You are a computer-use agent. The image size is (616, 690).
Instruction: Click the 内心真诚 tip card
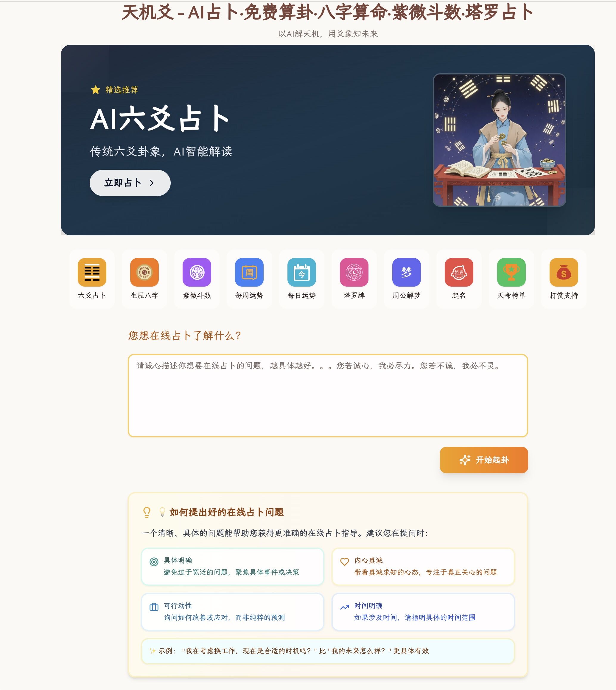pyautogui.click(x=423, y=566)
